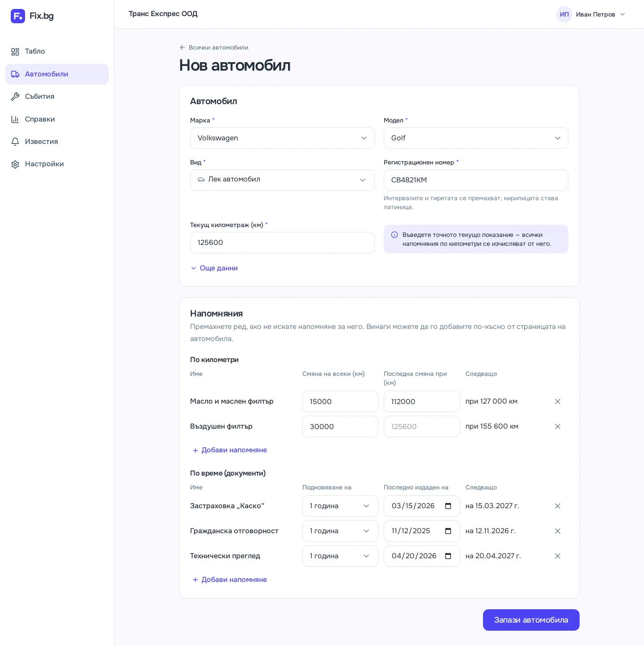Open the Вид dropdown showing Лек автомобил

tap(282, 180)
